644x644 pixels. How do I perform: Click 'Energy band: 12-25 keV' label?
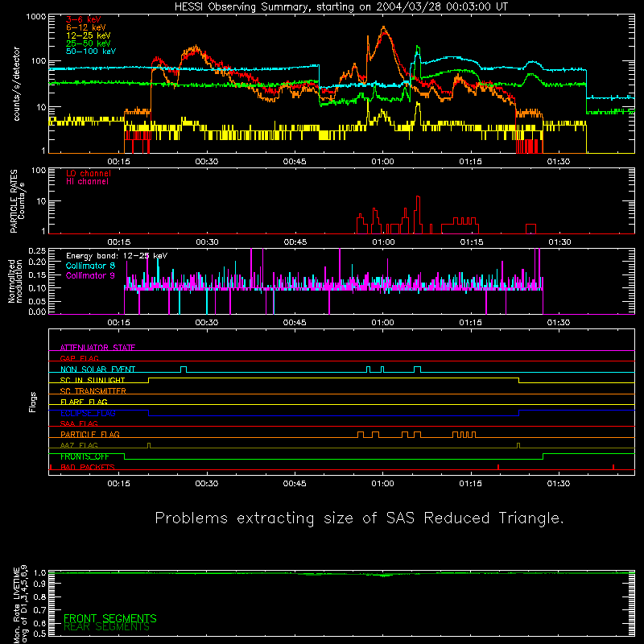[x=117, y=256]
